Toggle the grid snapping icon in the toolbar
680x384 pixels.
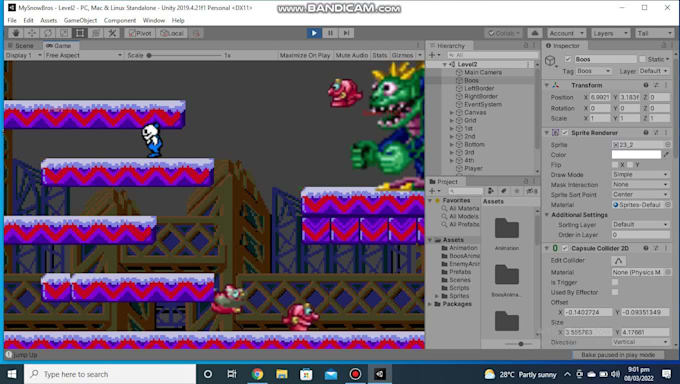click(x=196, y=33)
